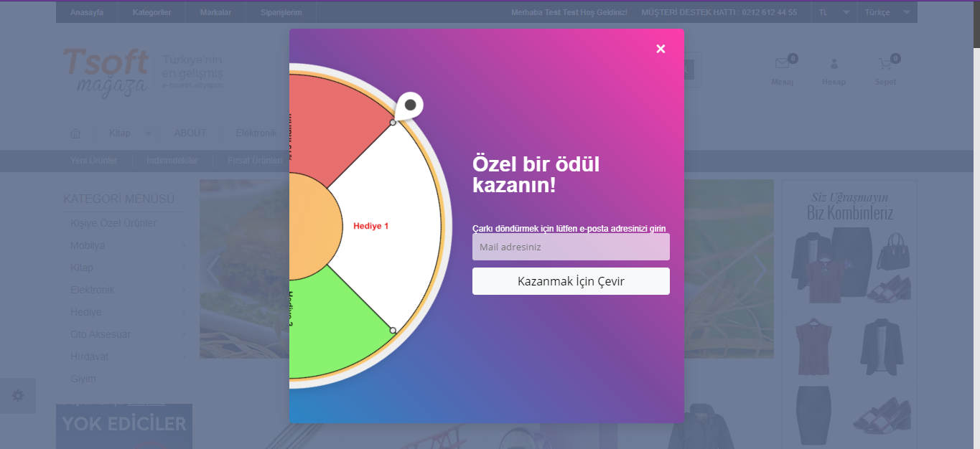Select Elektronik in the category menu
Screen dimensions: 980x449
[93, 290]
